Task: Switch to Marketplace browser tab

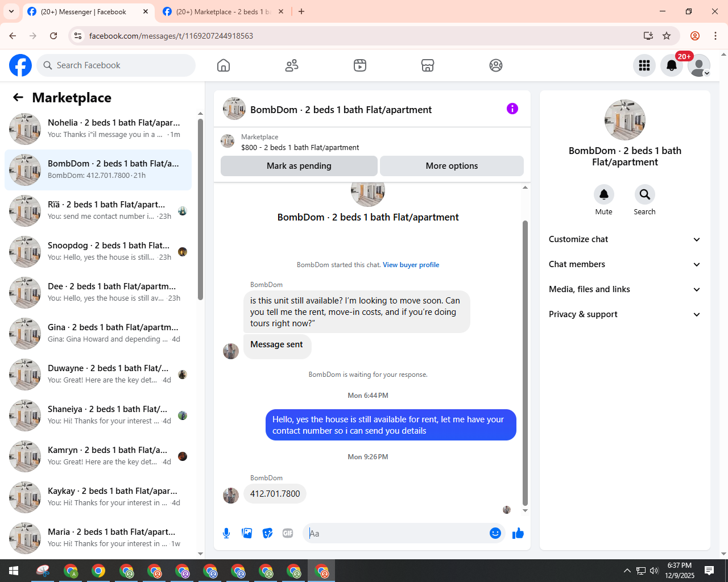Action: (x=224, y=11)
